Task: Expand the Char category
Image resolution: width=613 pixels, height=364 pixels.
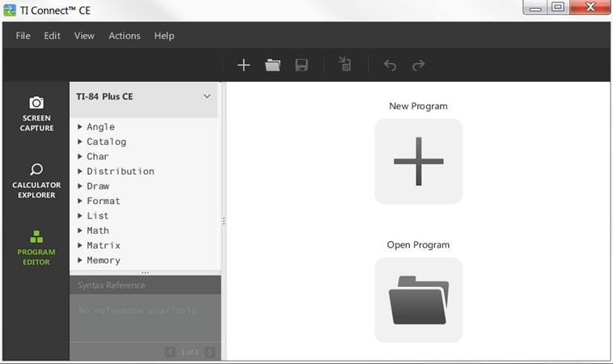Action: coord(80,156)
